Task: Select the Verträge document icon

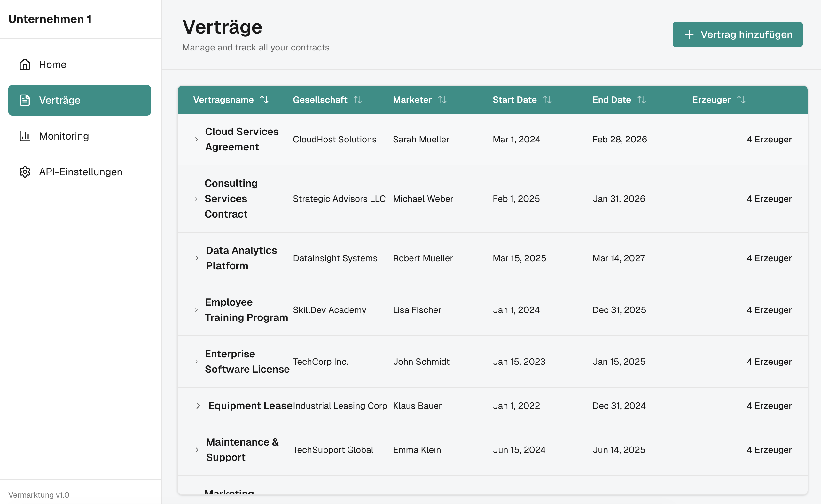Action: (x=25, y=100)
